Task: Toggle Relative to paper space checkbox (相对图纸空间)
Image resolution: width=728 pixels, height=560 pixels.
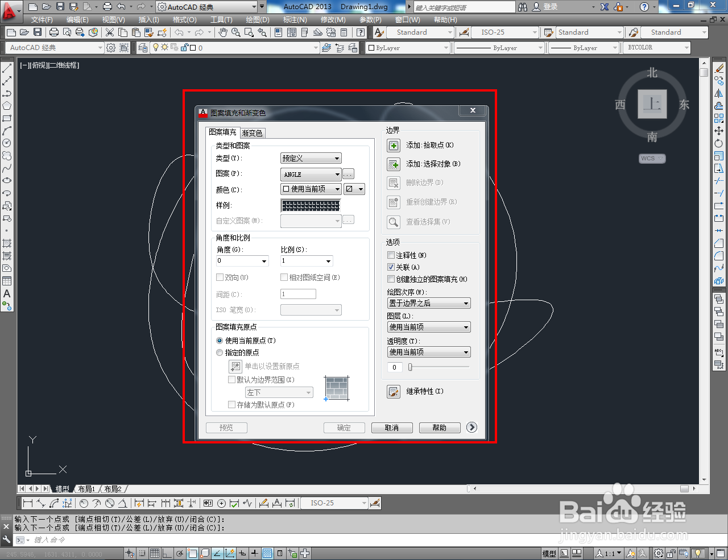Action: pos(284,277)
